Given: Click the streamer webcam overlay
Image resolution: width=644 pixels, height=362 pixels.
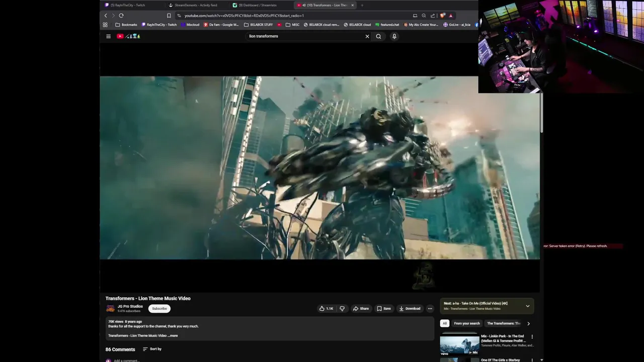Looking at the screenshot, I should (x=561, y=46).
